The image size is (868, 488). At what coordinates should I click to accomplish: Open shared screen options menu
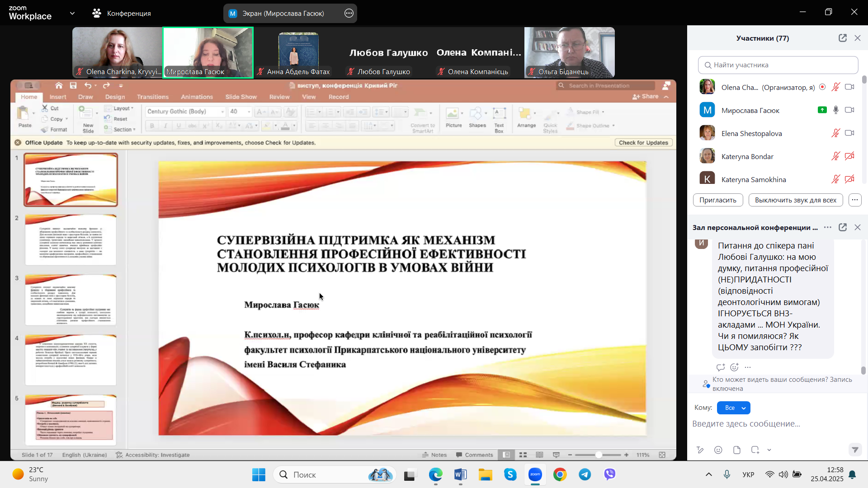349,14
